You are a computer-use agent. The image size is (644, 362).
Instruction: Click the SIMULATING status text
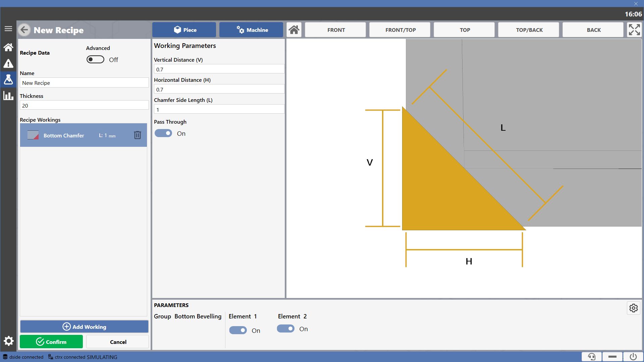click(102, 357)
